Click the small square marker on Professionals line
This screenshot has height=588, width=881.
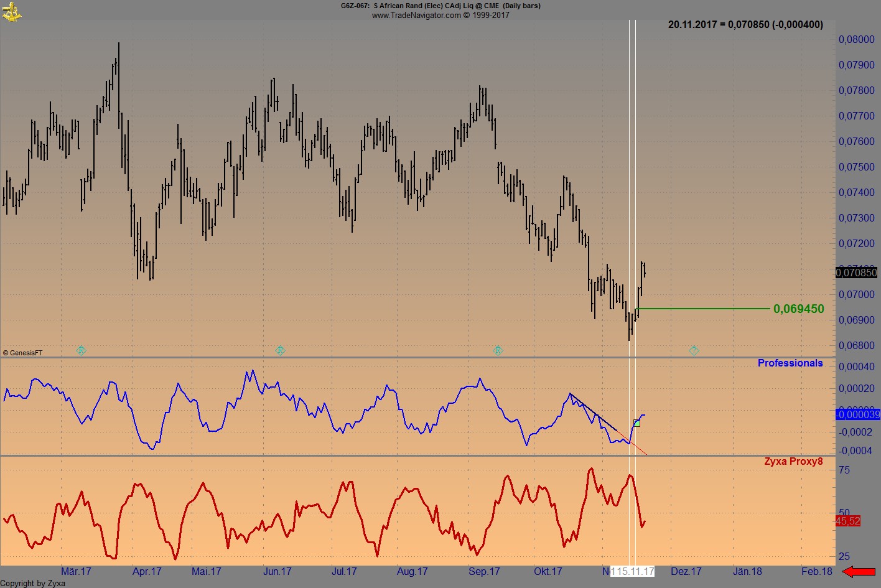click(636, 422)
